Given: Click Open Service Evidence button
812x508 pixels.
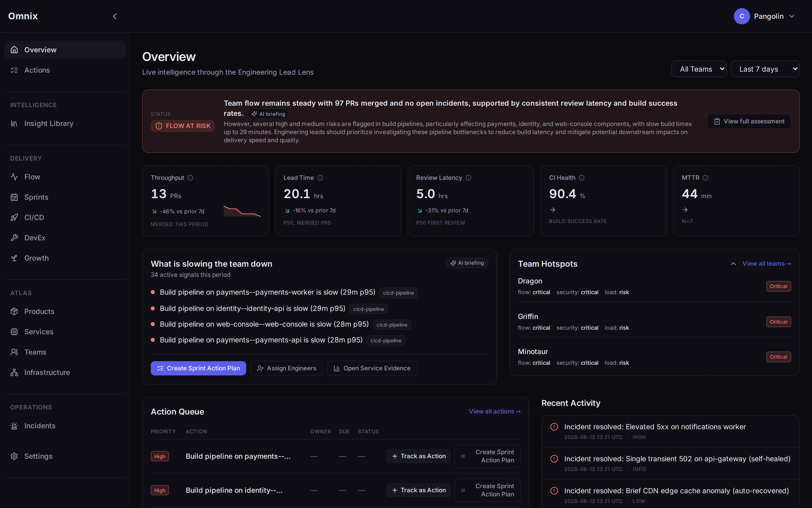Looking at the screenshot, I should tap(372, 368).
